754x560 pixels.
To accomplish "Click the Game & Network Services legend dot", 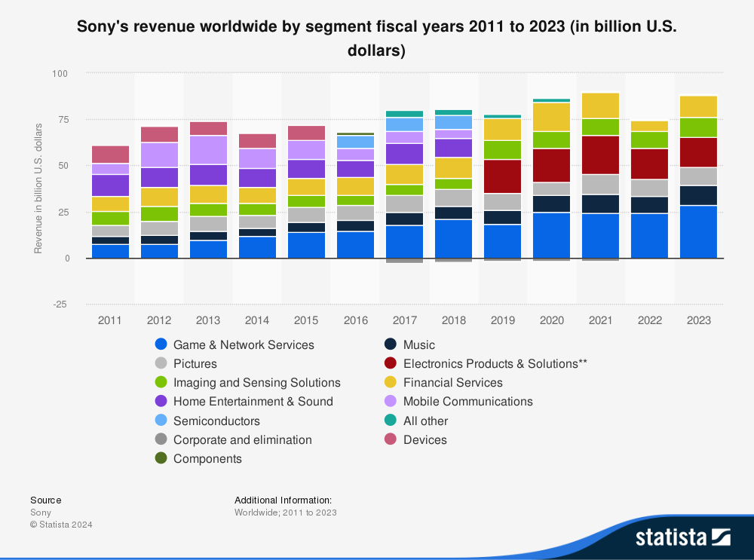I will point(160,344).
